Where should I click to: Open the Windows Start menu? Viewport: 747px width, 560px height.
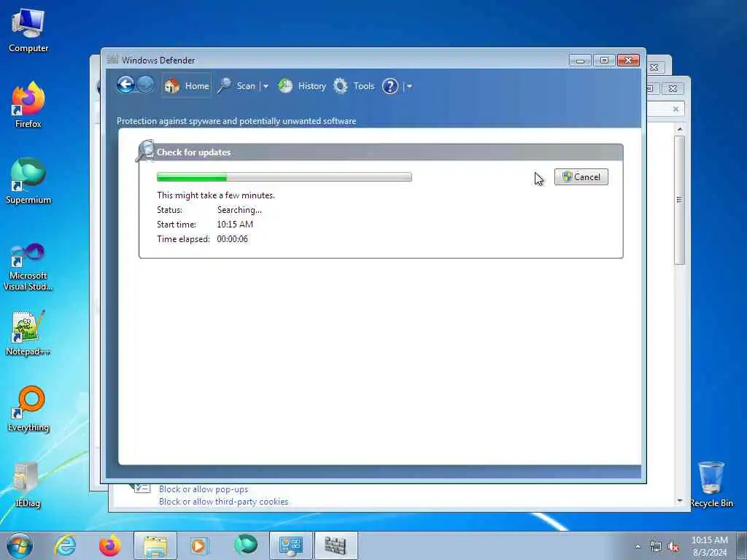[20, 545]
